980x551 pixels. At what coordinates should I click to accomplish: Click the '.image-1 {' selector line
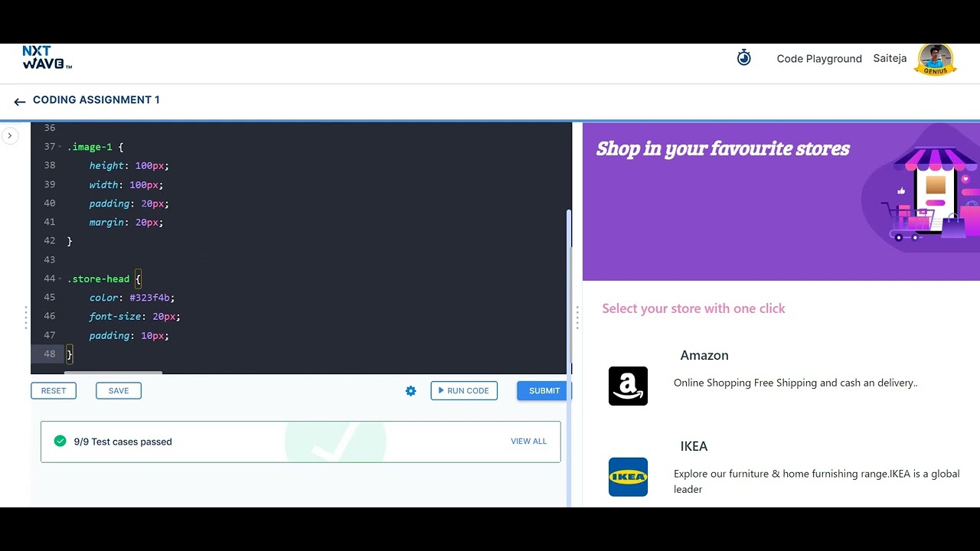[95, 147]
